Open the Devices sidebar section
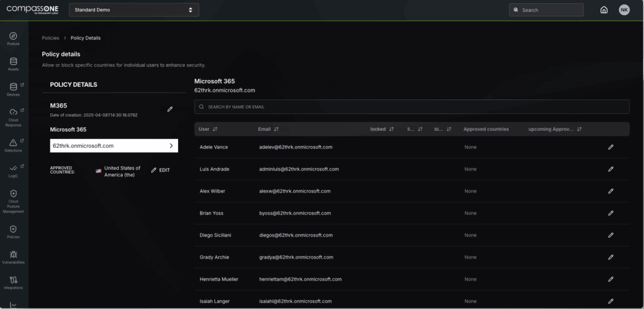Image resolution: width=644 pixels, height=309 pixels. (13, 89)
